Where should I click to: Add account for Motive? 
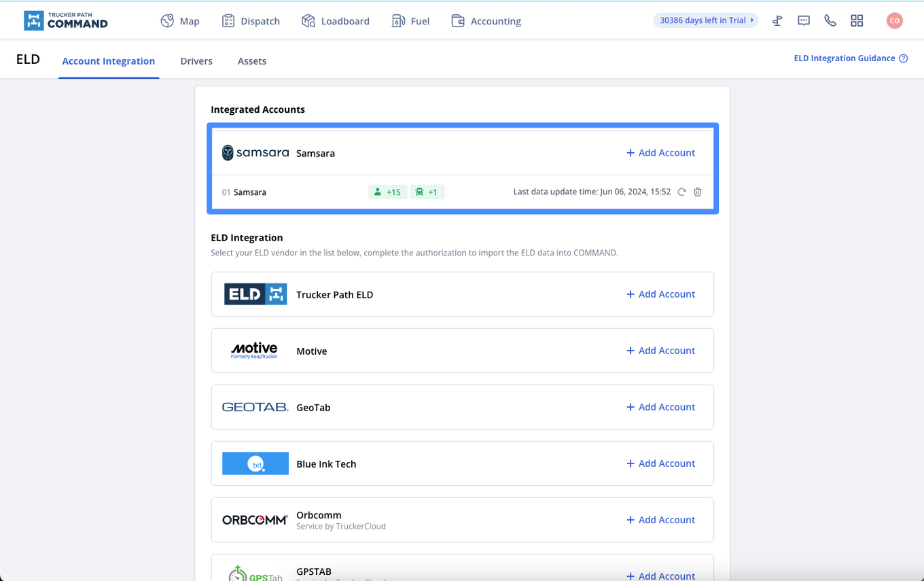click(x=660, y=351)
